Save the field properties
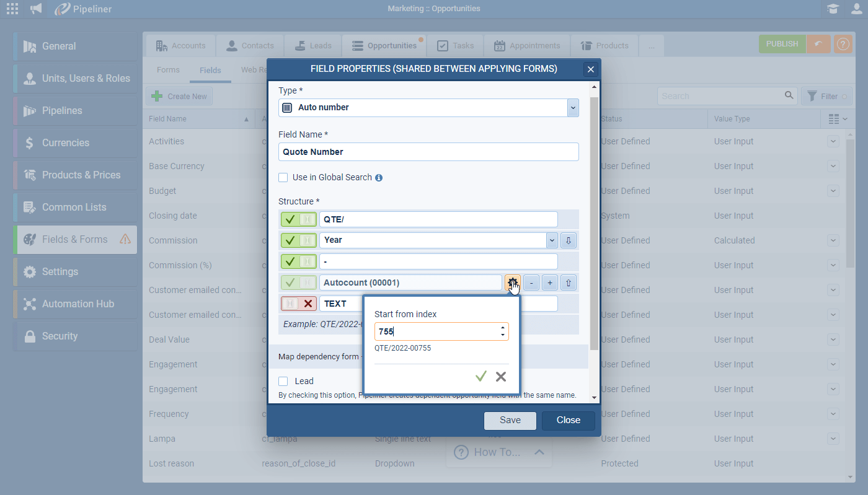The image size is (868, 495). [x=510, y=420]
